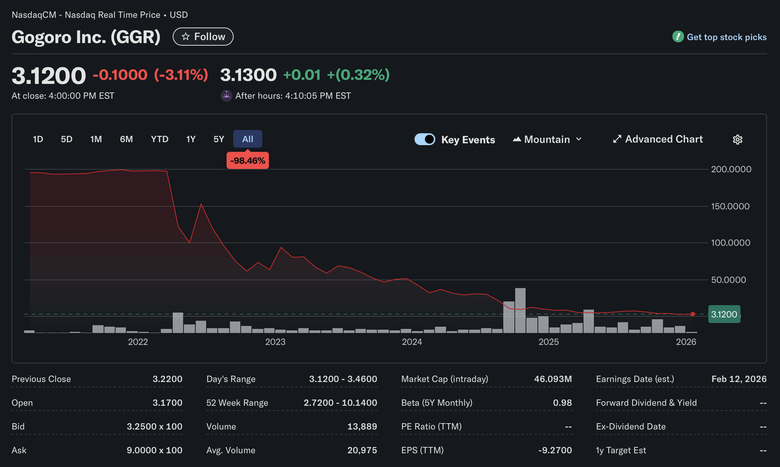Click the chart settings gear icon
Screen dimensions: 780x467
(737, 140)
